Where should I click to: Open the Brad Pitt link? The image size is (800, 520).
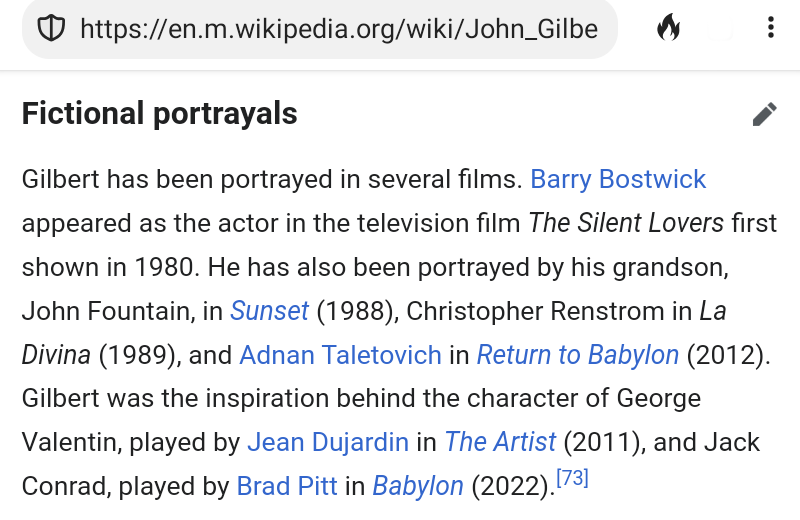287,486
